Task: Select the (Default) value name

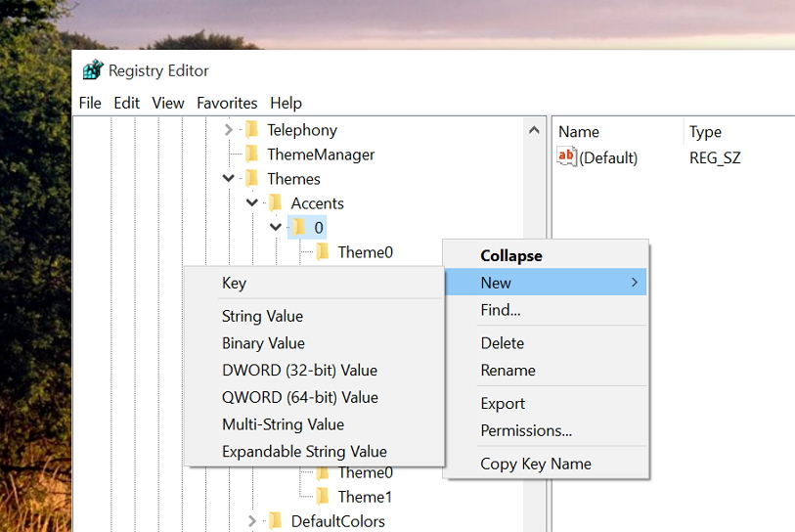Action: tap(608, 157)
